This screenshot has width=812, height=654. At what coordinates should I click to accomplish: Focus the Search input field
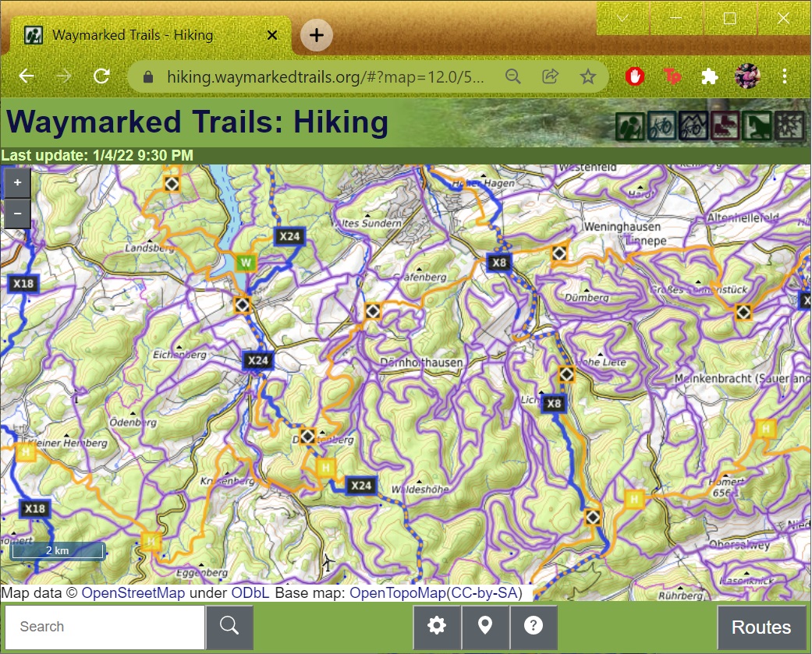tap(105, 627)
